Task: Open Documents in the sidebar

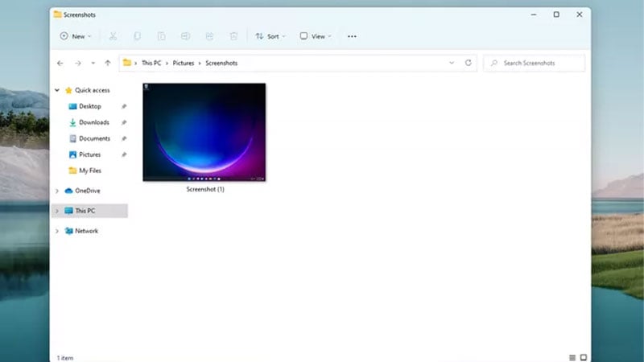Action: pyautogui.click(x=94, y=138)
